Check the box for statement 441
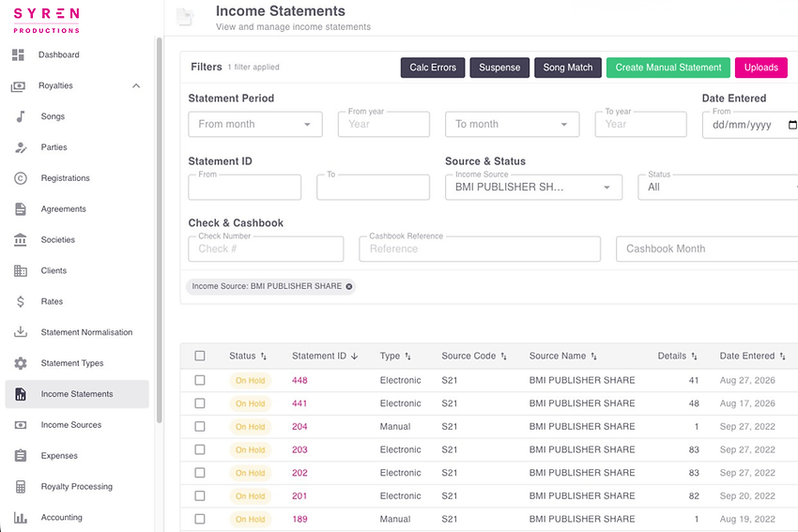798x532 pixels. point(200,403)
